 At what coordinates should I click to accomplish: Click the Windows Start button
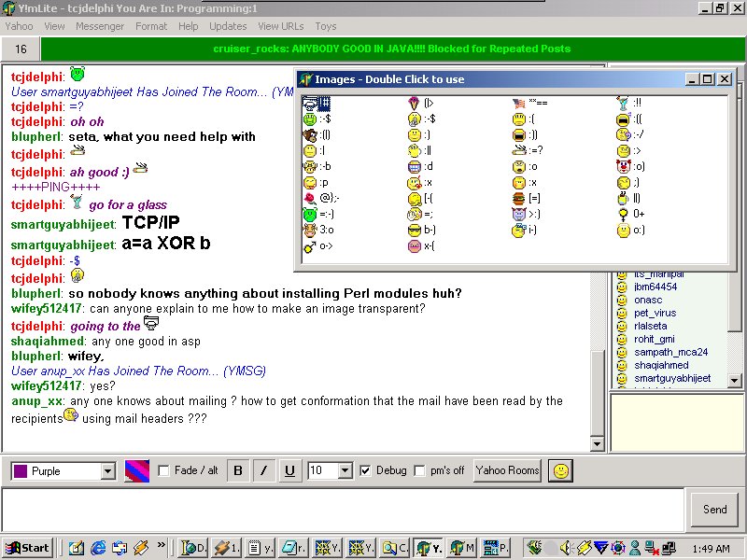[x=27, y=548]
